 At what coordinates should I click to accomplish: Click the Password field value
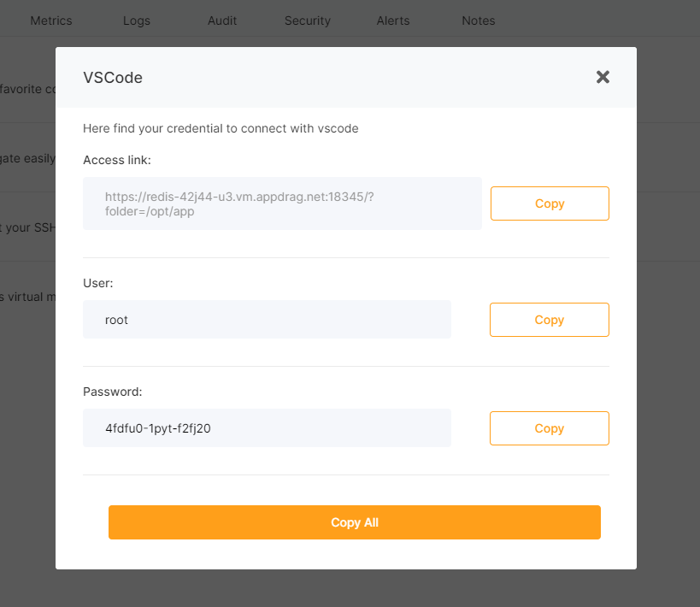click(x=267, y=428)
